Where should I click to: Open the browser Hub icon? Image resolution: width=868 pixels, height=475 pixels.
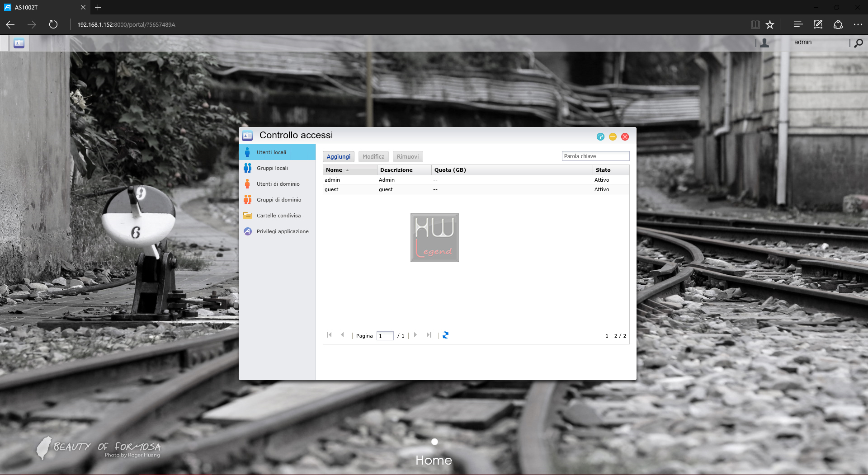[x=798, y=24]
